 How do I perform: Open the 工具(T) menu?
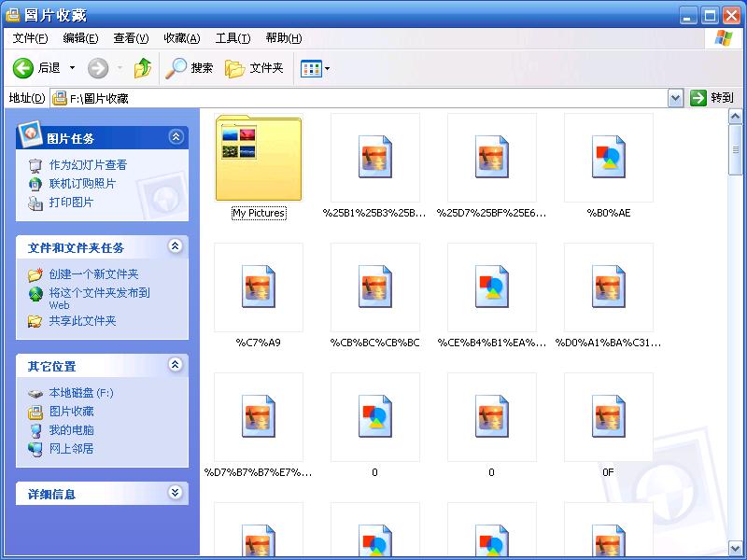pyautogui.click(x=233, y=38)
